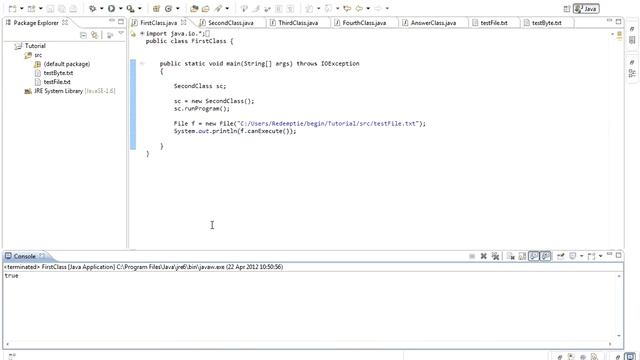This screenshot has width=640, height=360.
Task: Open the New Java Class dropdown arrow
Action: [178, 9]
